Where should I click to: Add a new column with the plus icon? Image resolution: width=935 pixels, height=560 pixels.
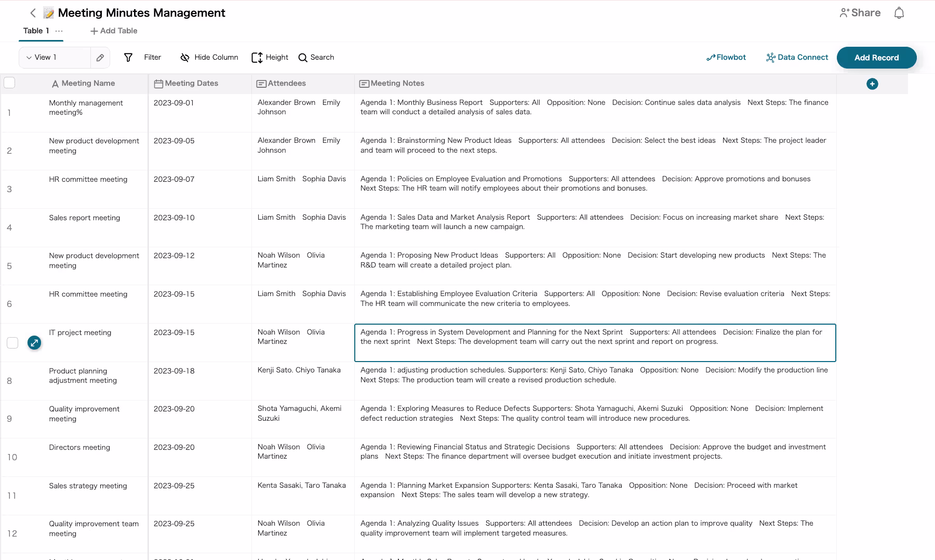coord(872,84)
